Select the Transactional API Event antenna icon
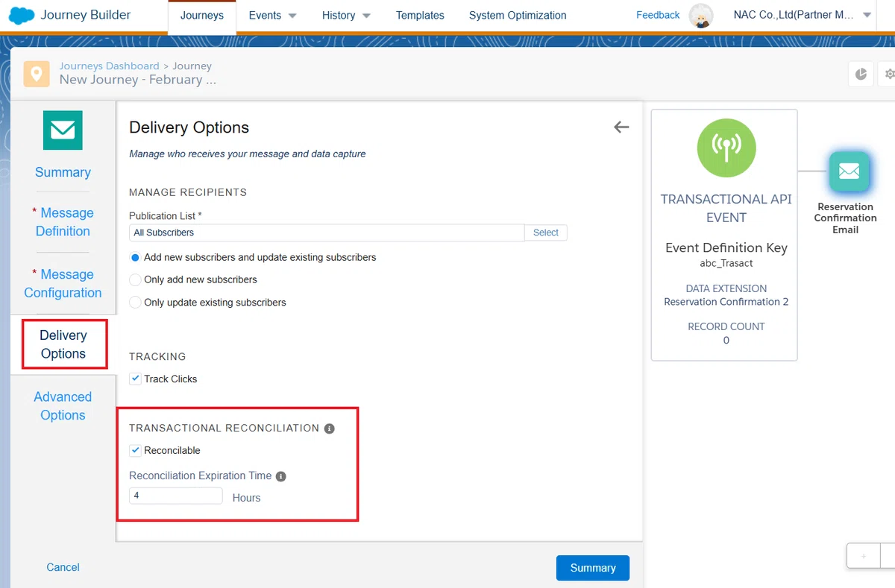 tap(726, 148)
